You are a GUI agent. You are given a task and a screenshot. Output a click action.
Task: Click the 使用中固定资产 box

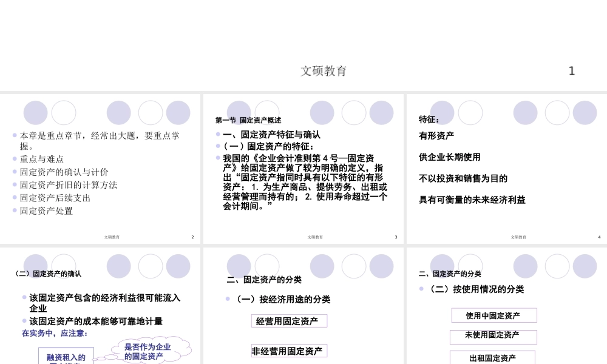[493, 315]
